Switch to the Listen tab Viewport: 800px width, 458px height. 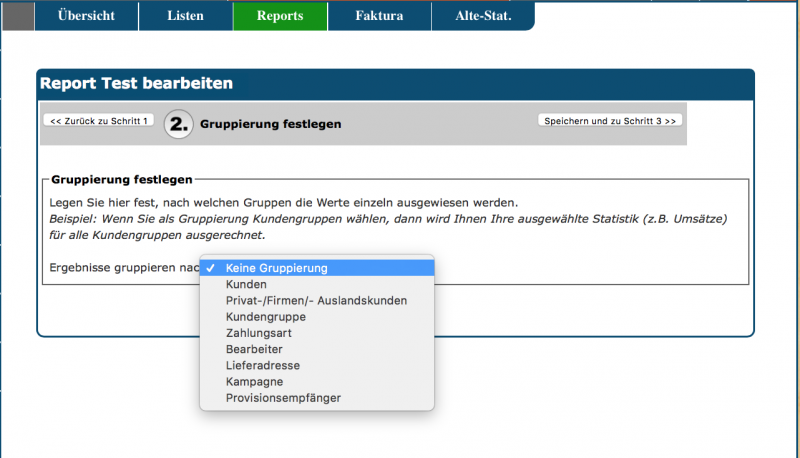(185, 16)
